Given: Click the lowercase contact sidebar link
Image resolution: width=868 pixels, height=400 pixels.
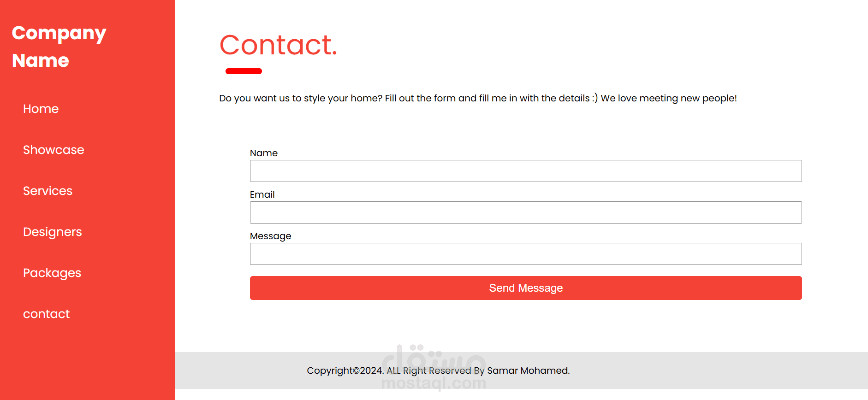Looking at the screenshot, I should 46,314.
